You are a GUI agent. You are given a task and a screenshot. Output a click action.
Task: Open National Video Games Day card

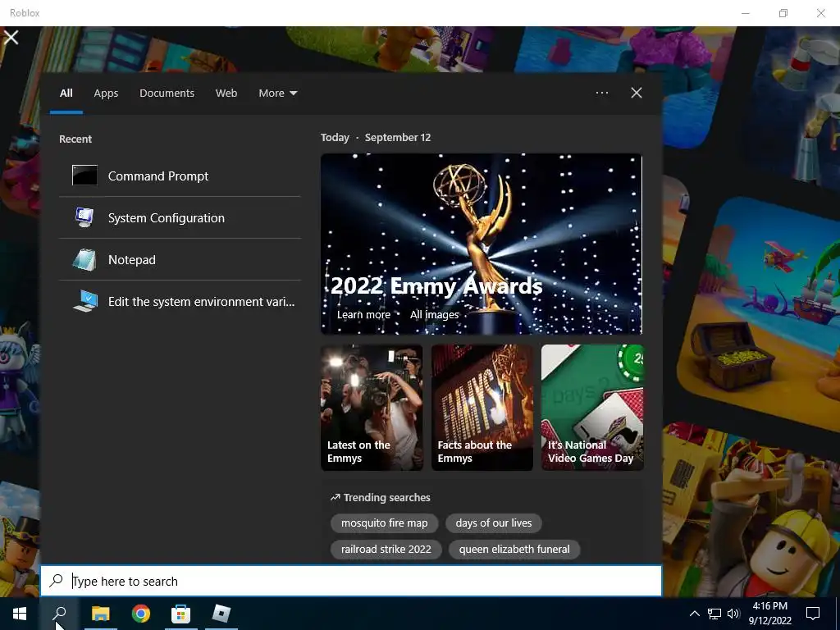(x=592, y=408)
